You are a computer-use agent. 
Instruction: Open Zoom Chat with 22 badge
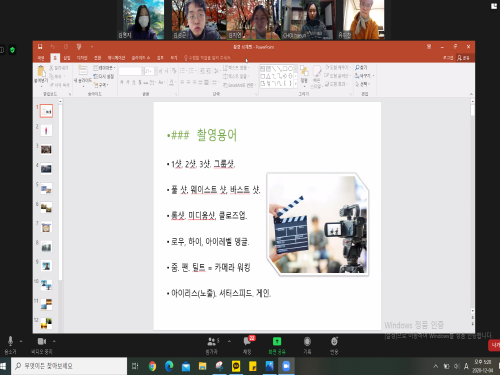[248, 345]
